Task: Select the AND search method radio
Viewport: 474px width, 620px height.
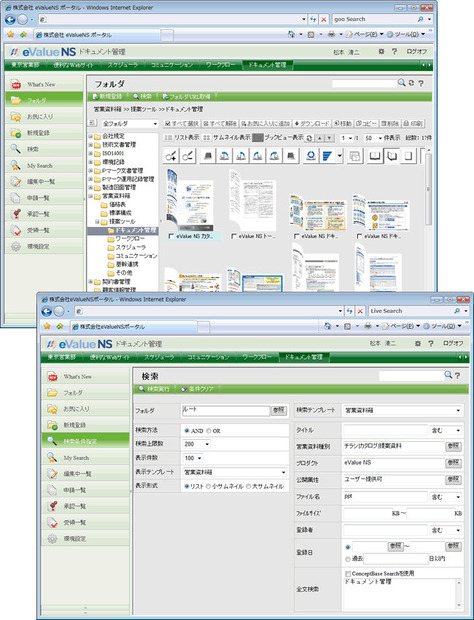Action: point(187,431)
